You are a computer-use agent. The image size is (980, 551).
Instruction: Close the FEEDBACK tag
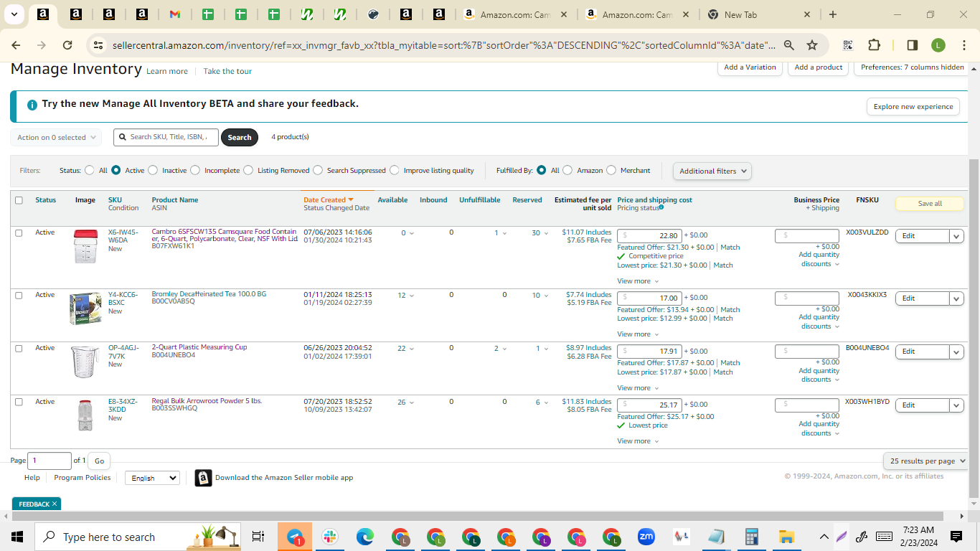[x=55, y=504]
